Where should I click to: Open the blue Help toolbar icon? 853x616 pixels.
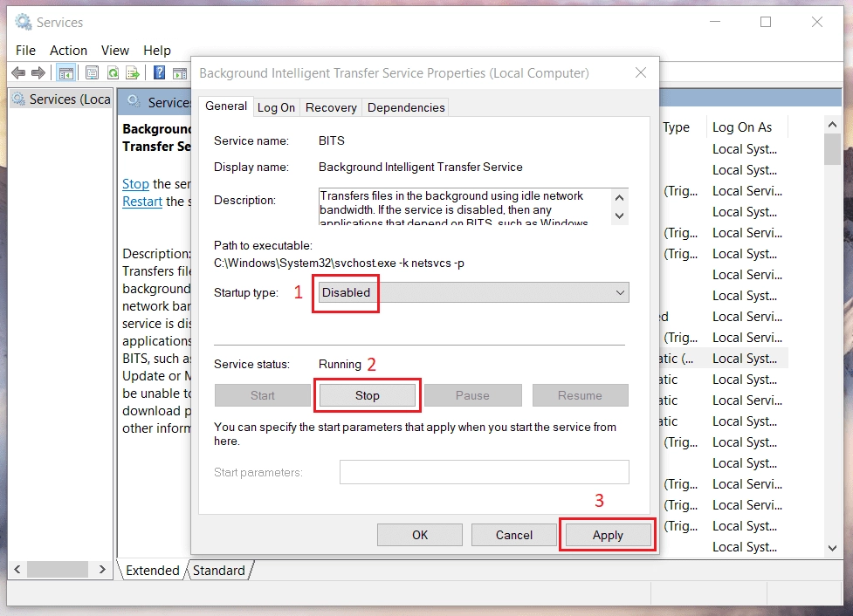tap(159, 72)
